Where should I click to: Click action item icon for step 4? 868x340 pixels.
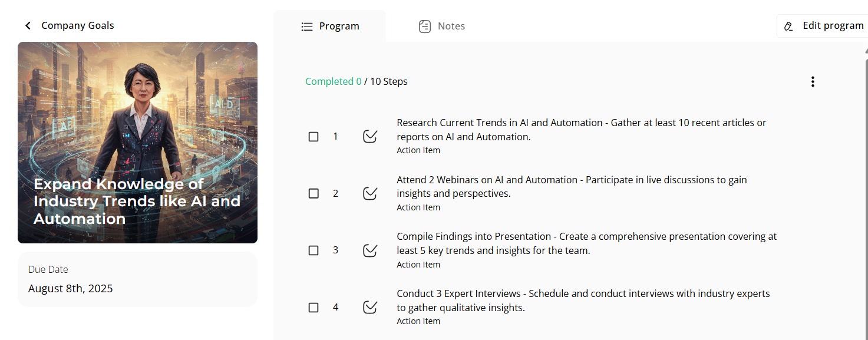click(x=370, y=307)
